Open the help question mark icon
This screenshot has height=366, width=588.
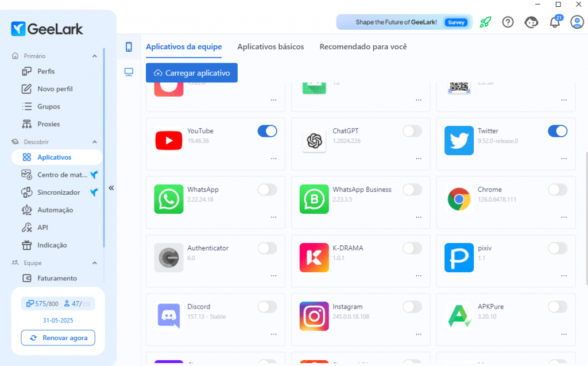point(508,22)
